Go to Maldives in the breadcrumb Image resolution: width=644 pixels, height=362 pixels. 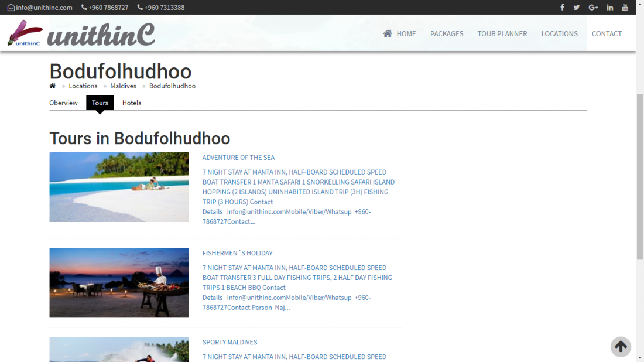[x=123, y=86]
